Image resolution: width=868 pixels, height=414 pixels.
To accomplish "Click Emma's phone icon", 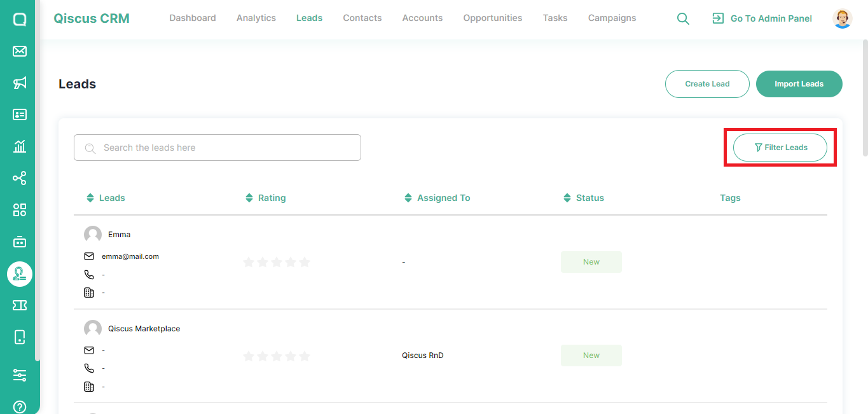I will tap(89, 275).
